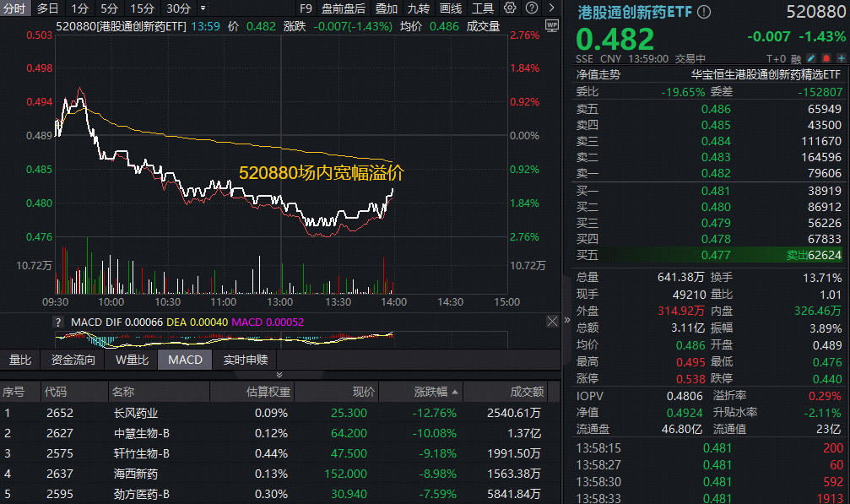Viewport: 850px width, 504px height.
Task: Set a price alert via the bell icon
Action: tap(828, 57)
